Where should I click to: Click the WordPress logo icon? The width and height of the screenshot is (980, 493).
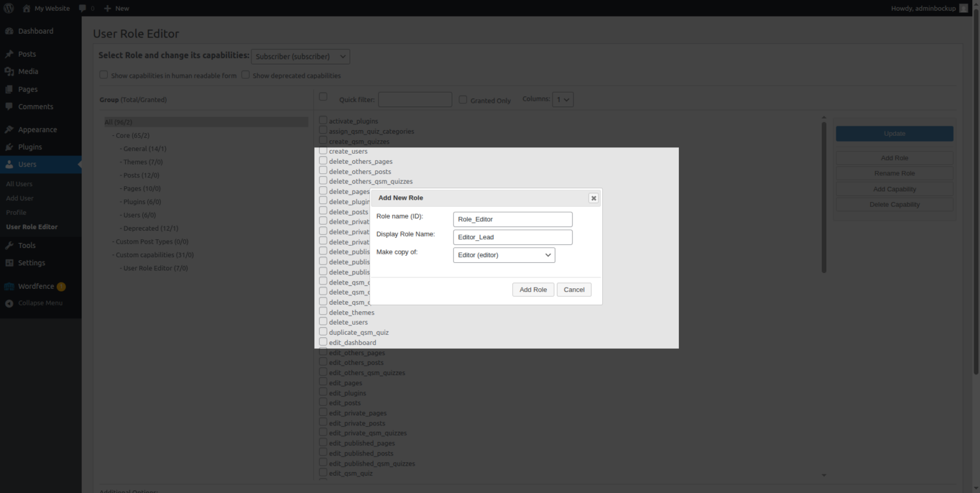pyautogui.click(x=9, y=8)
